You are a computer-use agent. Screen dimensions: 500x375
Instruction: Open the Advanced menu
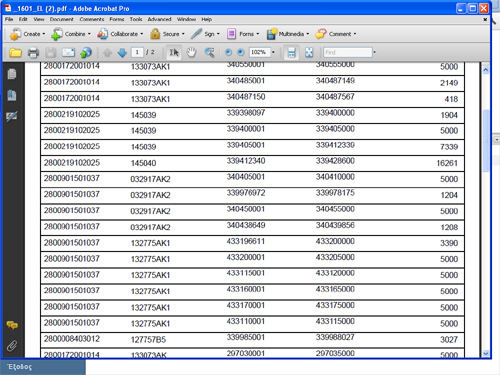(x=159, y=19)
